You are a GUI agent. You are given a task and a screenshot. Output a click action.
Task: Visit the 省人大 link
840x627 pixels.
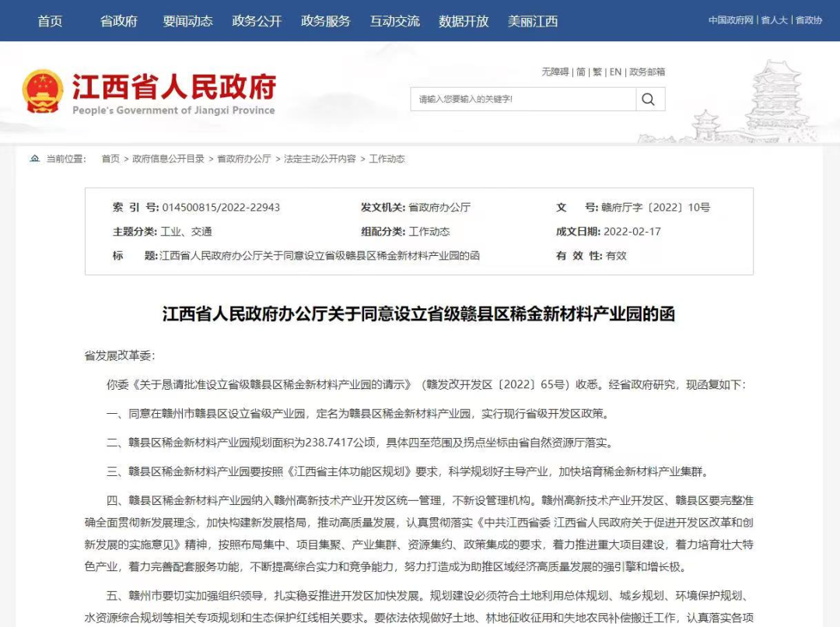coord(774,20)
